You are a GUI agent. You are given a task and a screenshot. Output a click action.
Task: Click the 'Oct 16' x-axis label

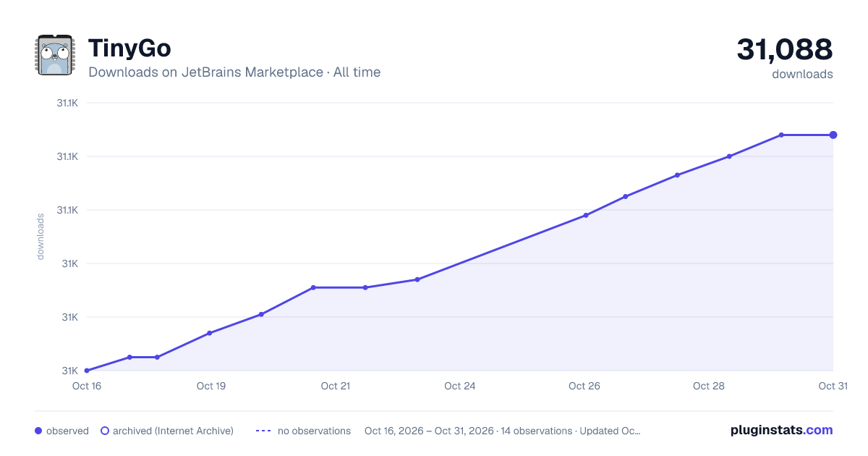click(x=87, y=386)
